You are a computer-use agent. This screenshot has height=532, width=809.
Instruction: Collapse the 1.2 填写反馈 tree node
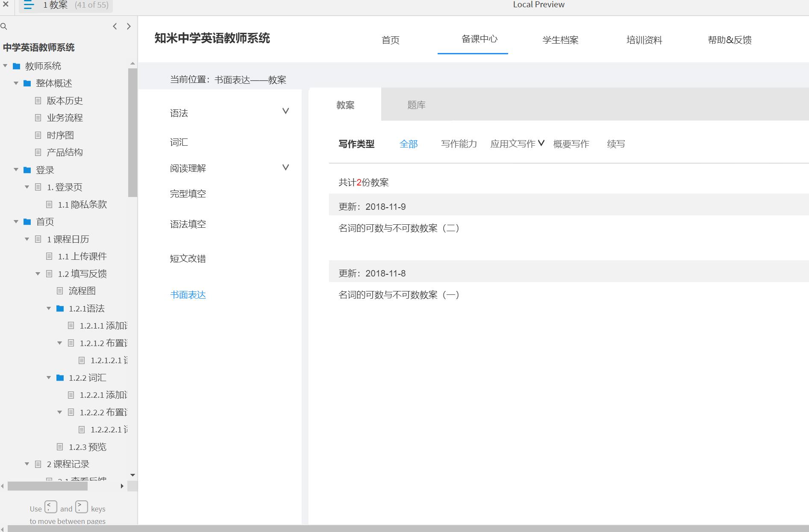[x=38, y=274]
